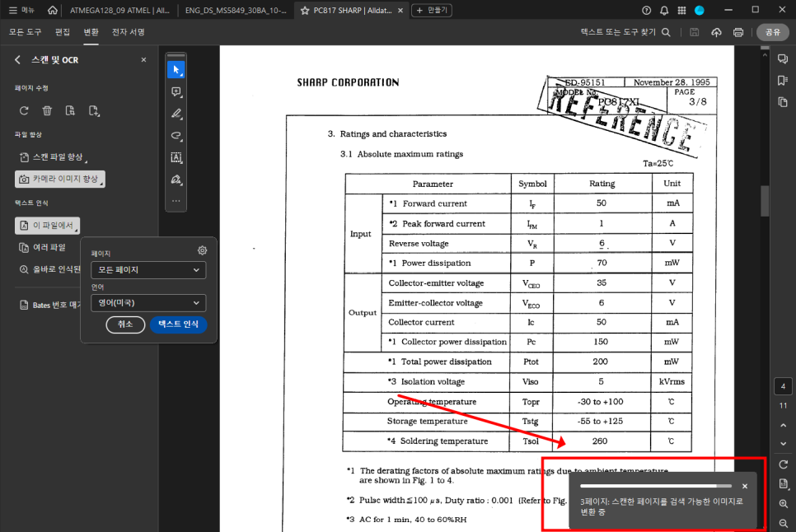
Task: Open the 변환 menu
Action: pyautogui.click(x=91, y=32)
